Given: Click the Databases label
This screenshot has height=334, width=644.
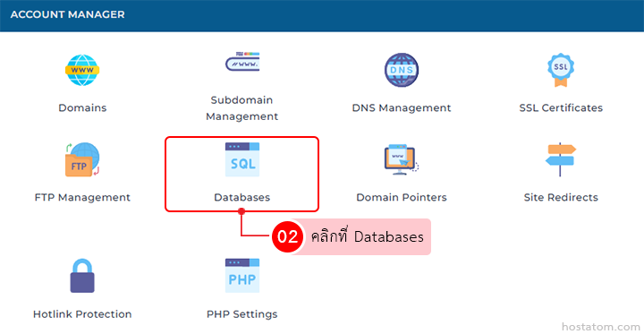Looking at the screenshot, I should point(242,197).
